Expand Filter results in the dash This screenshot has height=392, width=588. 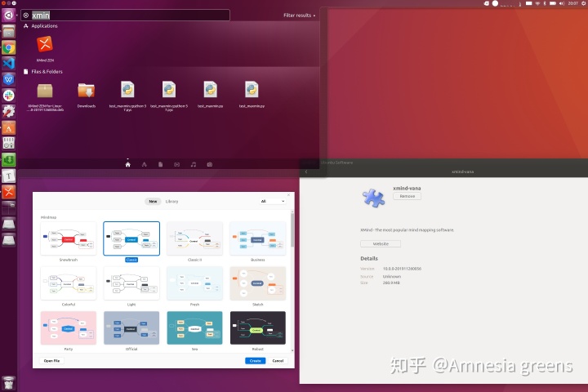click(299, 16)
